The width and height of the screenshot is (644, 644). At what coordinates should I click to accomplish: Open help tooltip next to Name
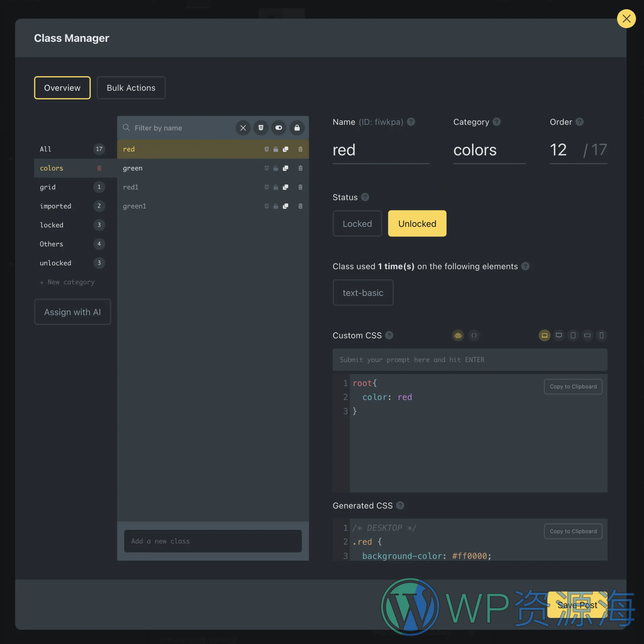coord(411,122)
